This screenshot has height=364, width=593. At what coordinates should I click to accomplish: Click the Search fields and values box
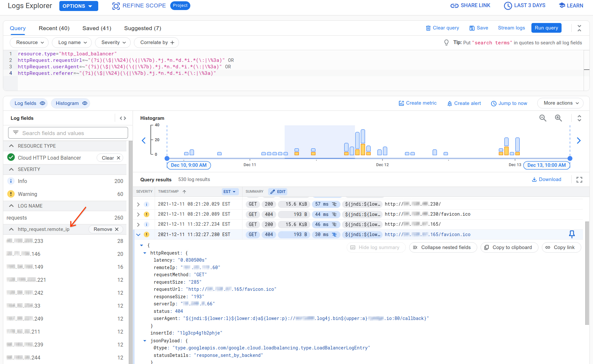click(x=68, y=133)
